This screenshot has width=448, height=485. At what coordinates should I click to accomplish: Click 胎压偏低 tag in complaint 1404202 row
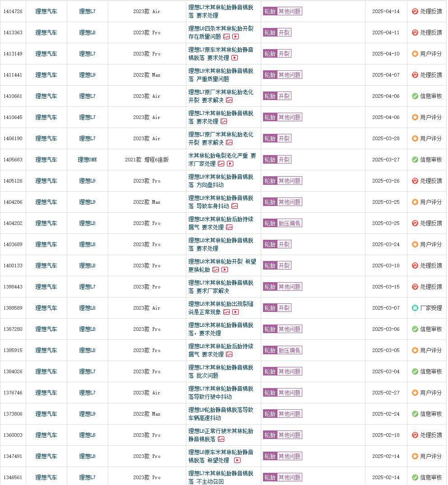[x=290, y=223]
